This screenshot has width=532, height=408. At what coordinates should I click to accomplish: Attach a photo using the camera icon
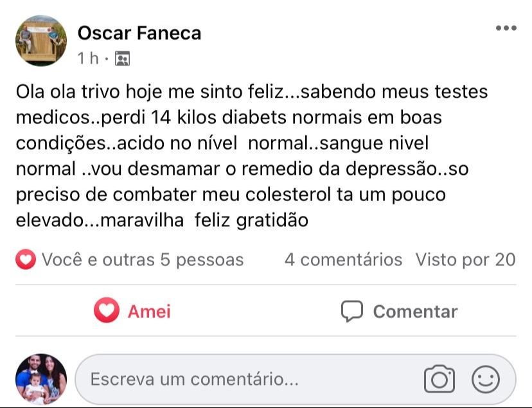[x=439, y=379]
